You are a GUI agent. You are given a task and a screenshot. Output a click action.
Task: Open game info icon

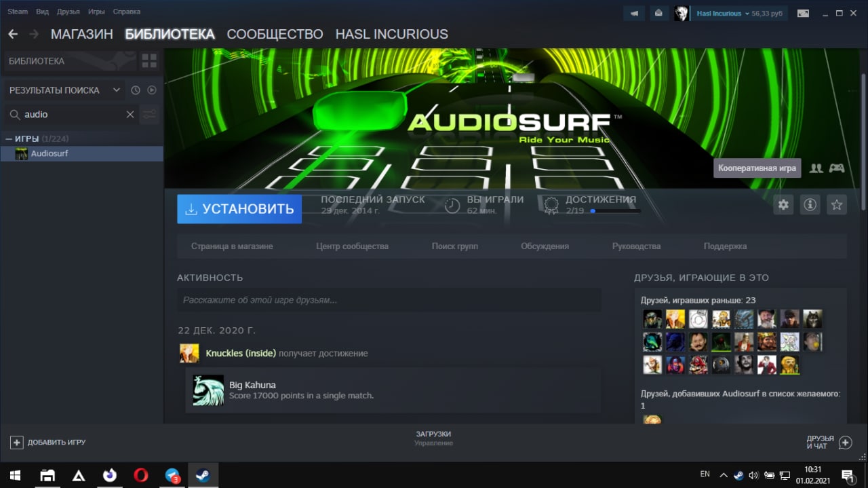point(810,204)
